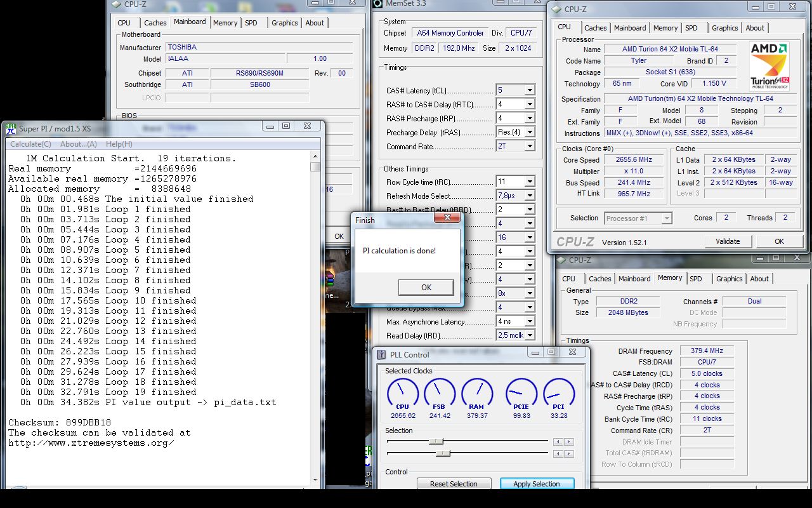
Task: Open About tab in the Memory CPU-Z window
Action: point(759,279)
